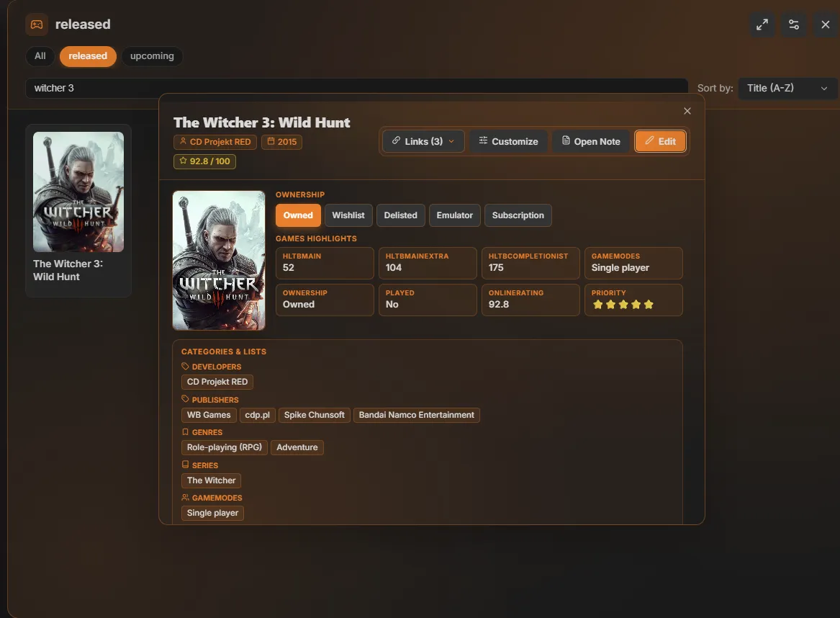Screen dimensions: 840x618
Task: Click the Spike Chunsoft publisher tag
Action: 315,415
